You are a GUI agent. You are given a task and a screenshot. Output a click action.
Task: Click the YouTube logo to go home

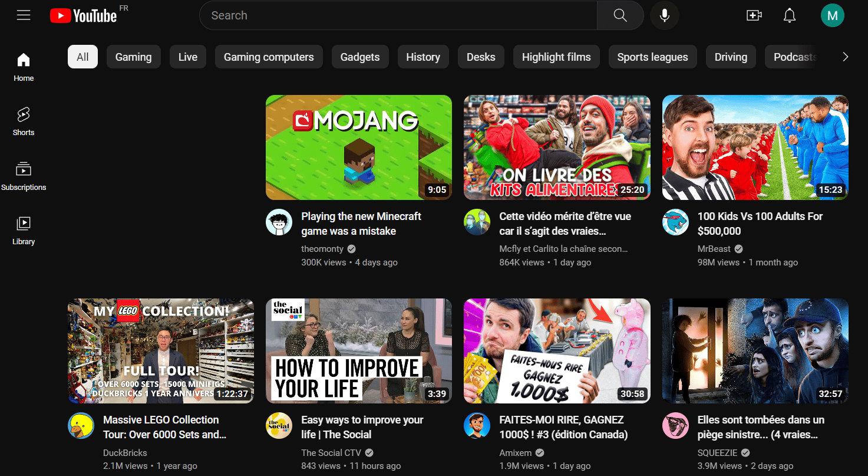click(82, 15)
